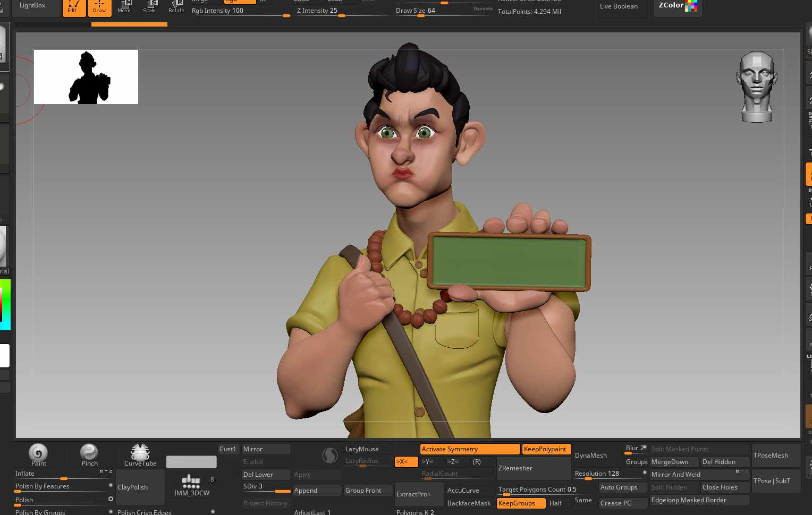
Task: Toggle KeepPolypaint option
Action: (x=546, y=449)
